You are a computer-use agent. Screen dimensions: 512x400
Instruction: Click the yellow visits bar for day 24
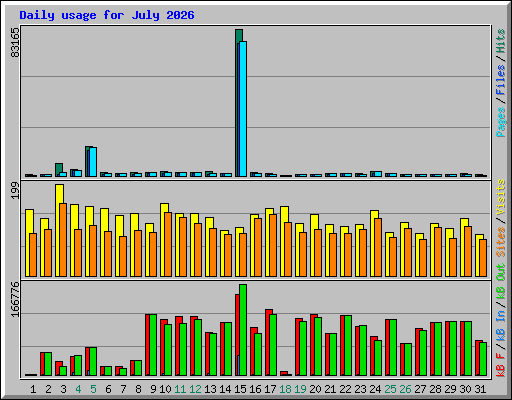click(x=373, y=243)
